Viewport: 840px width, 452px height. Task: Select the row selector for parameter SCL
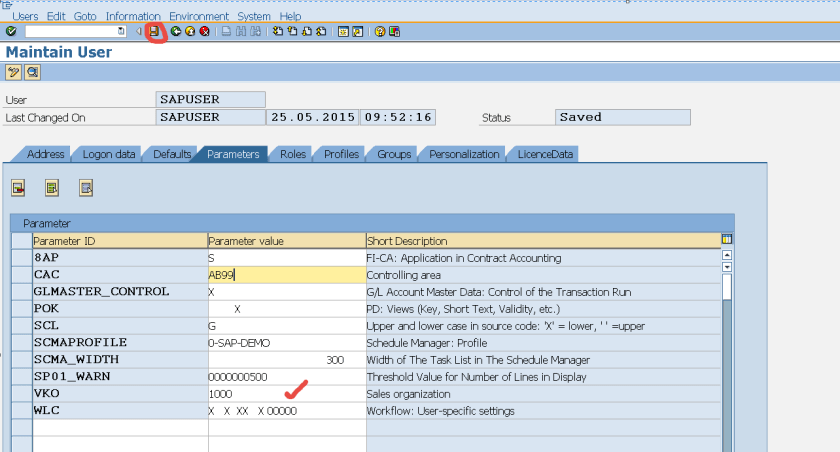pos(21,326)
